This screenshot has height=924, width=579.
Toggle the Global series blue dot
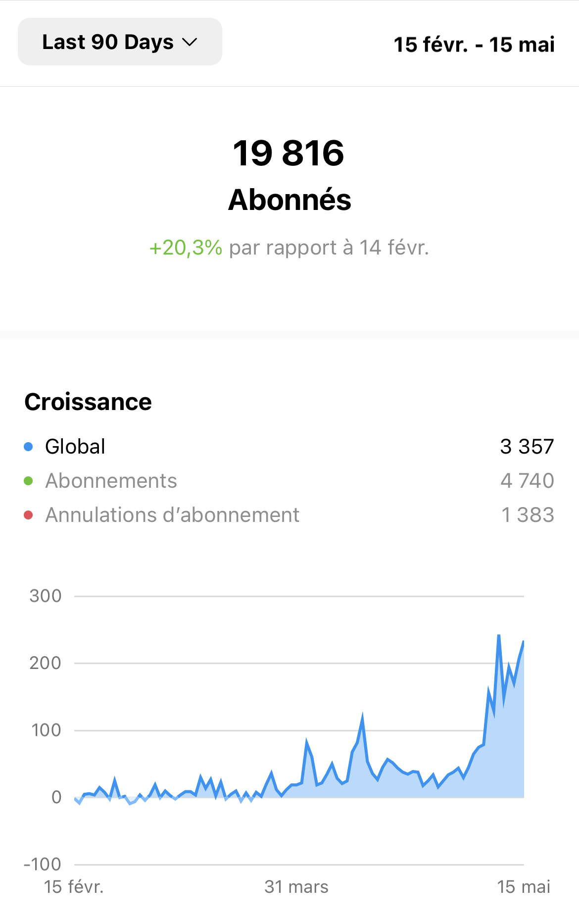(28, 447)
